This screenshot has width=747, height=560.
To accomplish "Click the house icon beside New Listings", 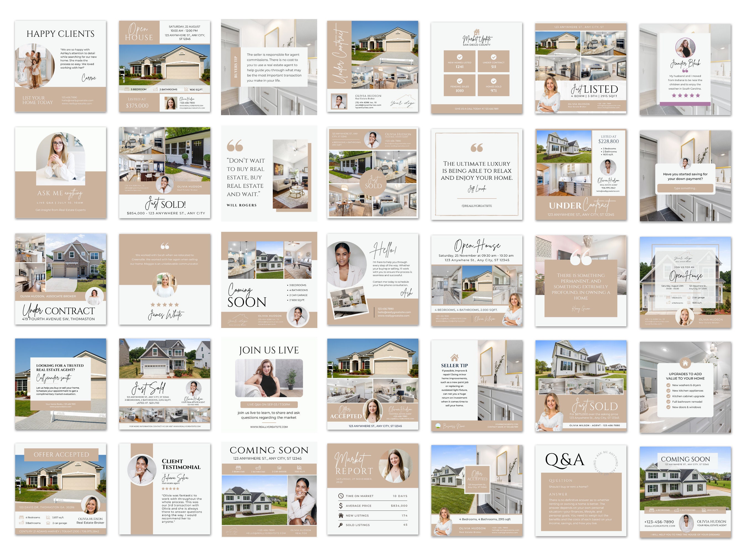I will tap(341, 515).
